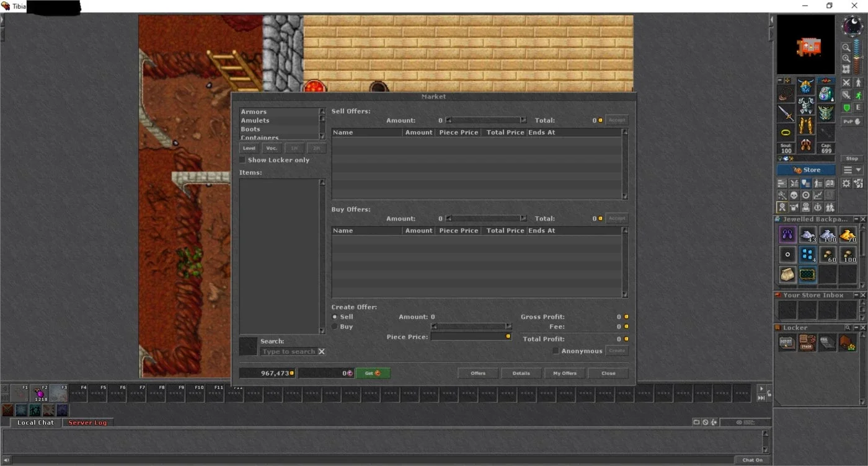This screenshot has height=466, width=868.
Task: Toggle the Voc. filter button
Action: (272, 149)
